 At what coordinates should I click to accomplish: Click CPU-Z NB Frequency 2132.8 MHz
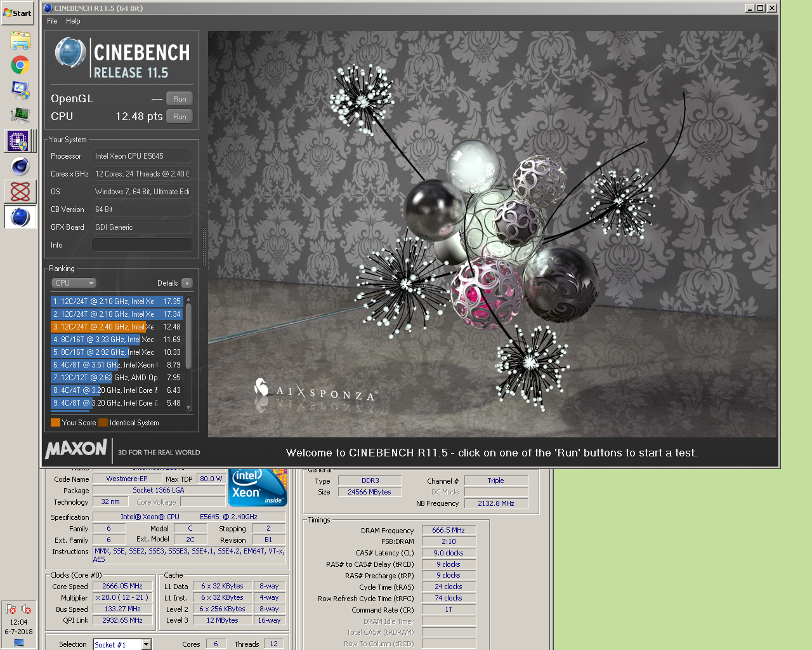tap(496, 504)
